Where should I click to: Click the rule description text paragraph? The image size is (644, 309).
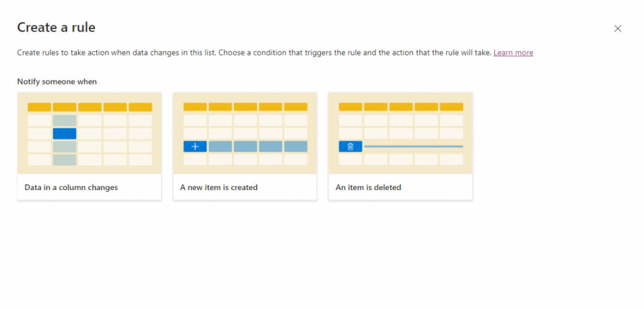(252, 53)
